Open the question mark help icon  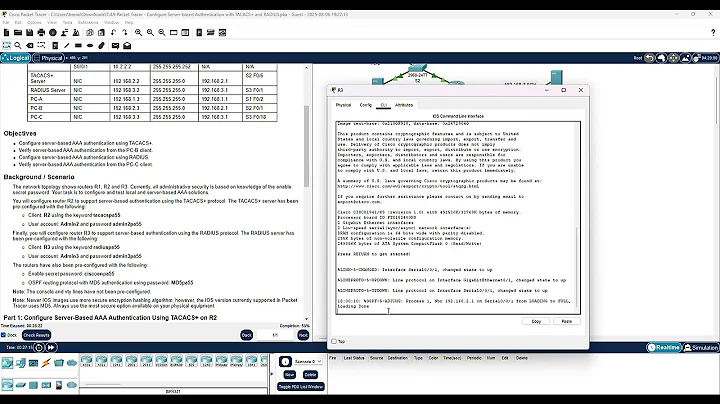click(x=713, y=33)
